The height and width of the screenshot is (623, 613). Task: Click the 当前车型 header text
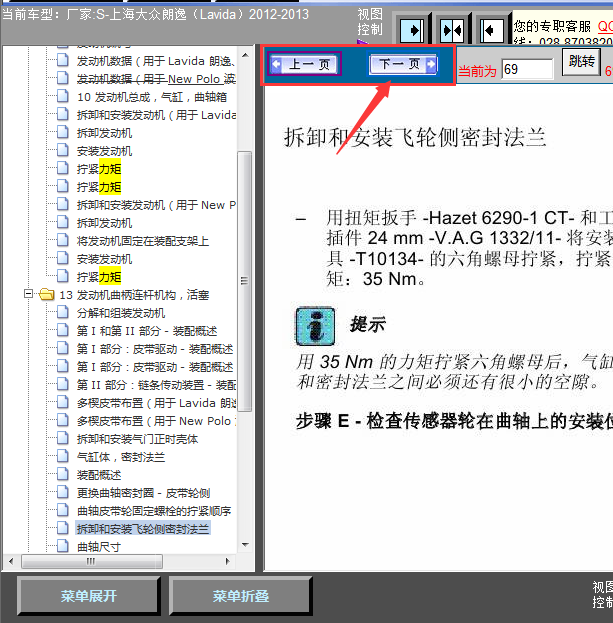tap(155, 15)
